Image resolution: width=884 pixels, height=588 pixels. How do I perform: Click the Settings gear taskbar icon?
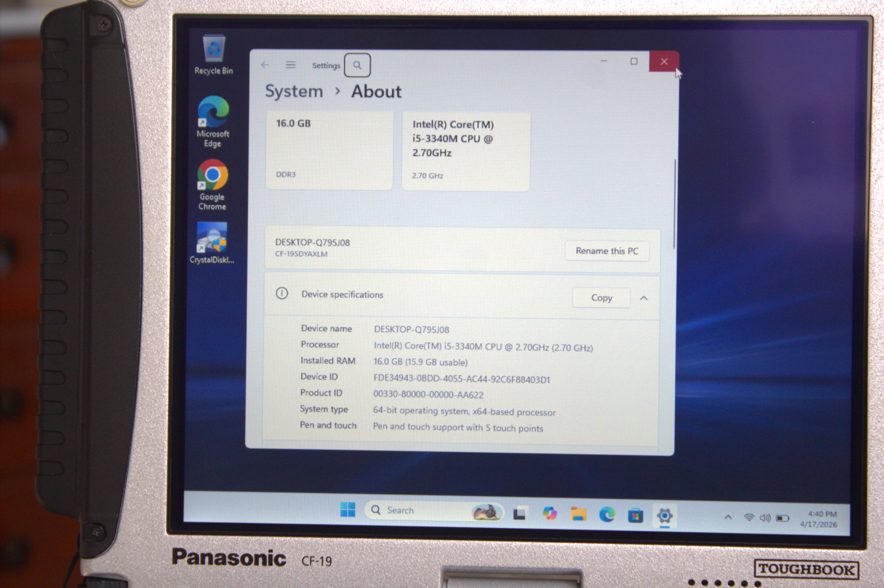pyautogui.click(x=665, y=516)
